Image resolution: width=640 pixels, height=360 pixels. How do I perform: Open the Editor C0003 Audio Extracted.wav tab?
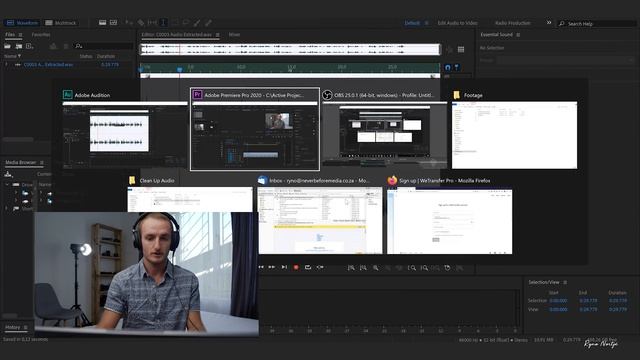click(x=176, y=35)
